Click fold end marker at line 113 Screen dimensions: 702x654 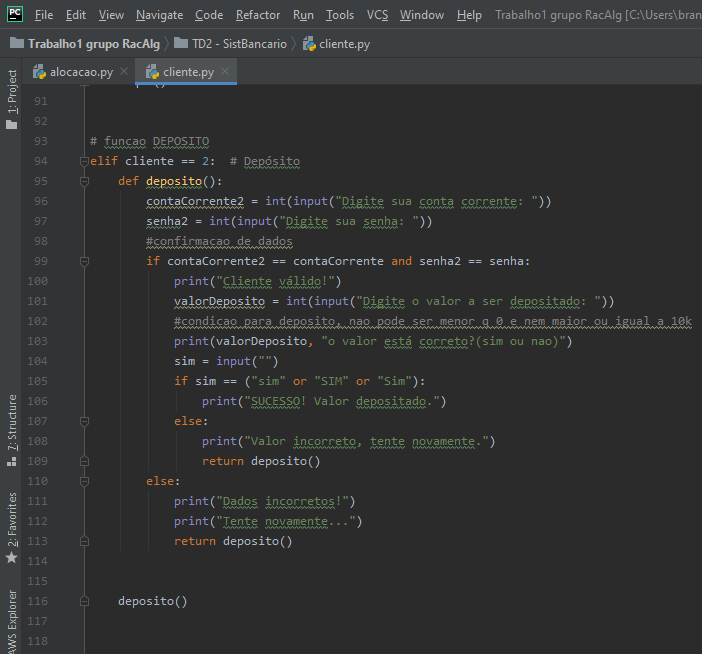[84, 541]
